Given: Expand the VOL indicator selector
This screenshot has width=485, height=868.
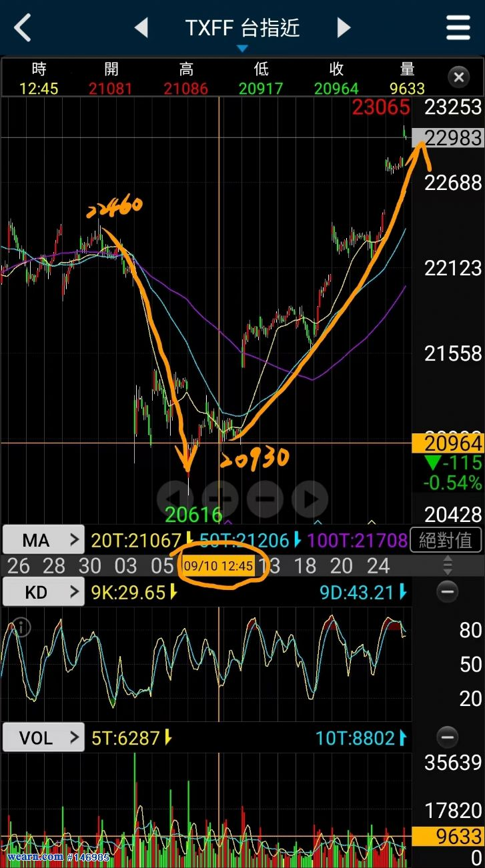Looking at the screenshot, I should point(43,738).
